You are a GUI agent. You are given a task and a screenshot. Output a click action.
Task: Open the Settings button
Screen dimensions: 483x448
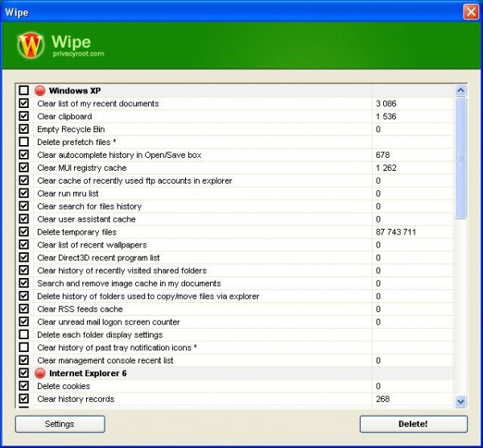60,424
